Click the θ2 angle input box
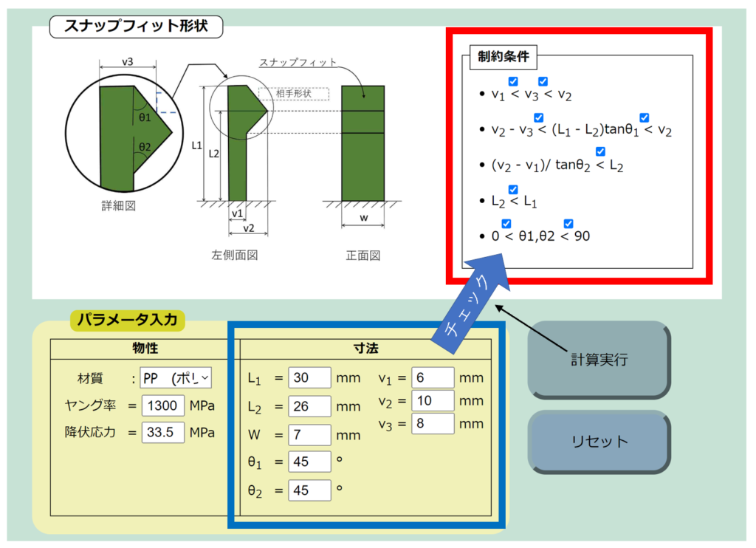Viewport: 756px width, 548px height. [x=309, y=489]
